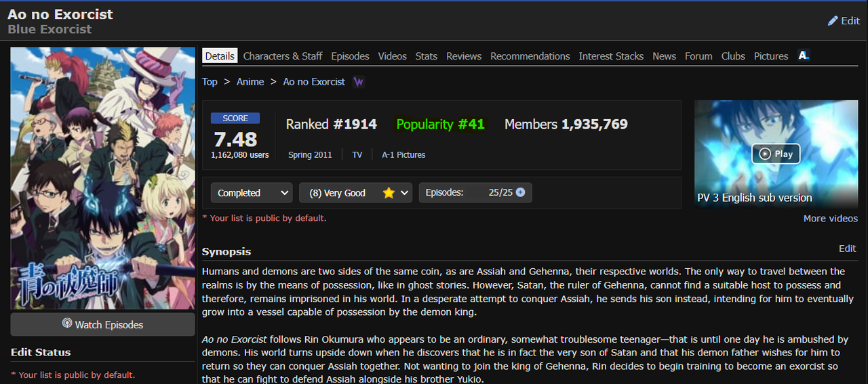Image resolution: width=868 pixels, height=384 pixels.
Task: Go to the Stats tab
Action: (x=427, y=56)
